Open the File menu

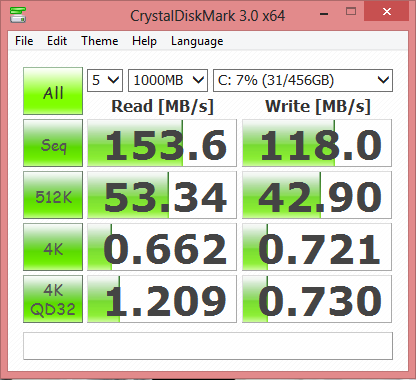pos(24,41)
